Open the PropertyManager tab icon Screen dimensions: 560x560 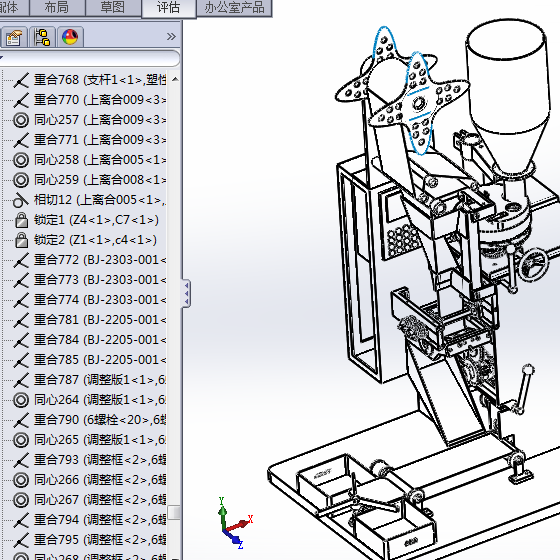(x=14, y=37)
